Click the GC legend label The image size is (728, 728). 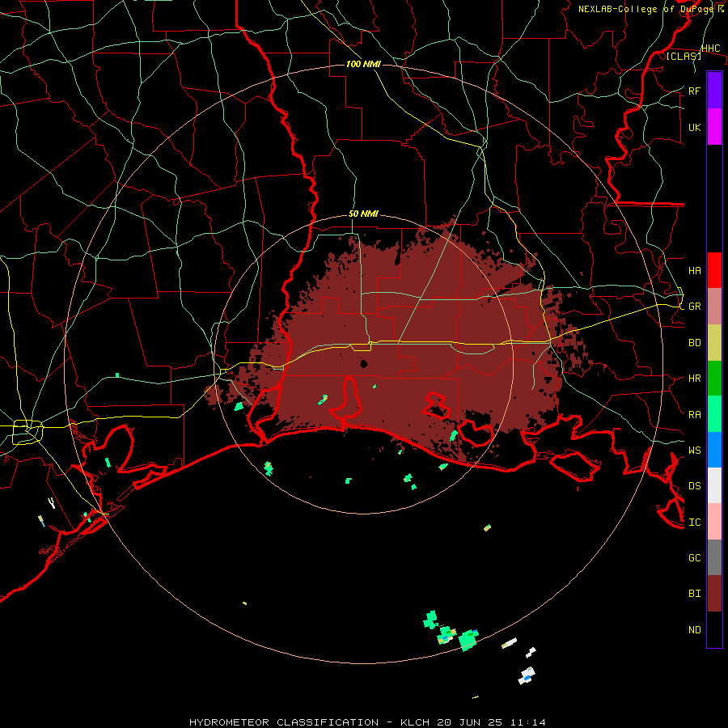pos(695,557)
